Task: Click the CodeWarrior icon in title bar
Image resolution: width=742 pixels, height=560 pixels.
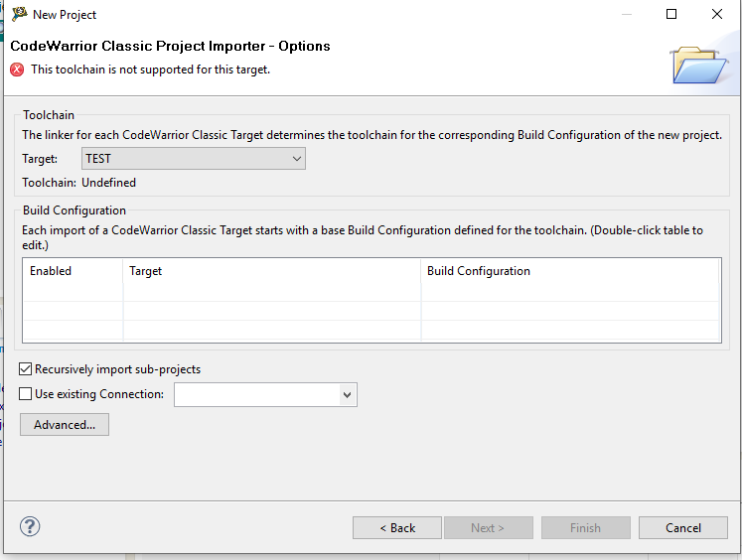Action: pyautogui.click(x=19, y=14)
